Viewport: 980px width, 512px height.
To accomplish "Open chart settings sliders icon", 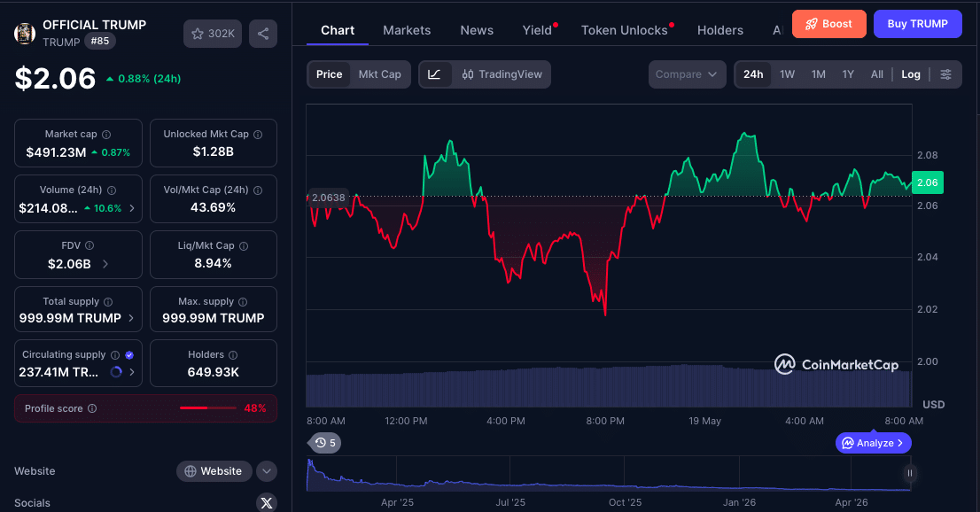I will pyautogui.click(x=945, y=74).
